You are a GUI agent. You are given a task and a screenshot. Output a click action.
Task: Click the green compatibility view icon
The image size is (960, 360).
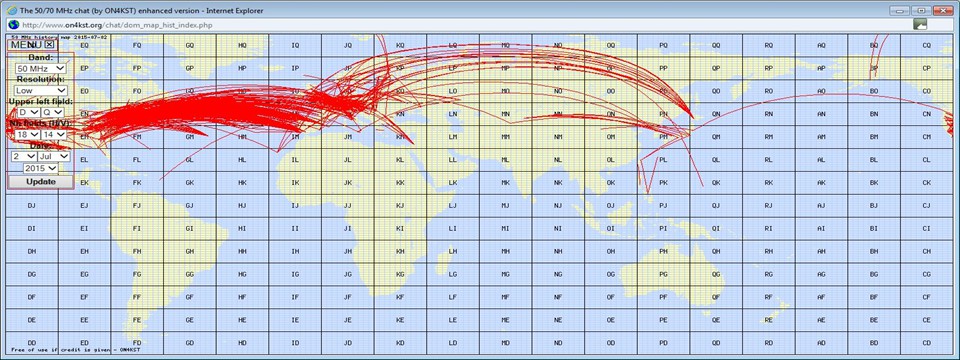tap(920, 24)
